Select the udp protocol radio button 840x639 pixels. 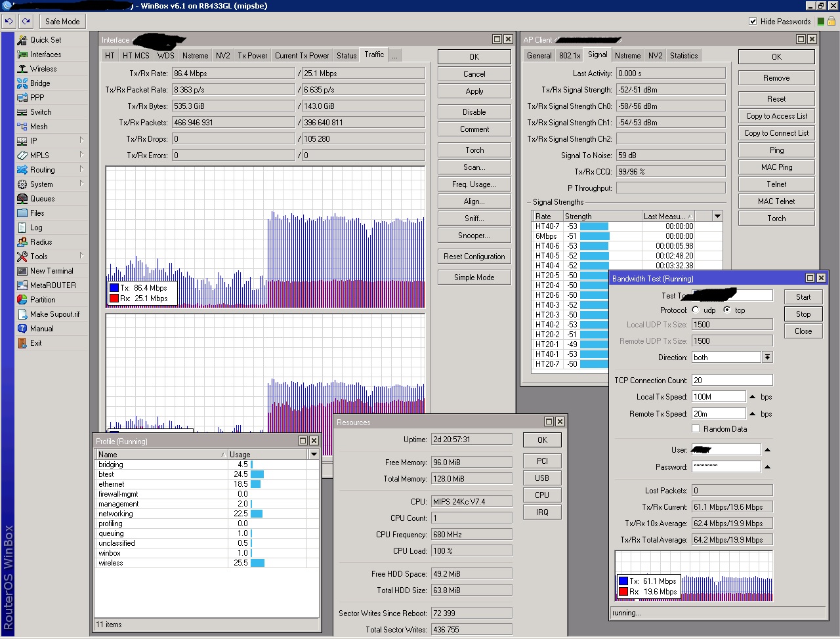(696, 310)
